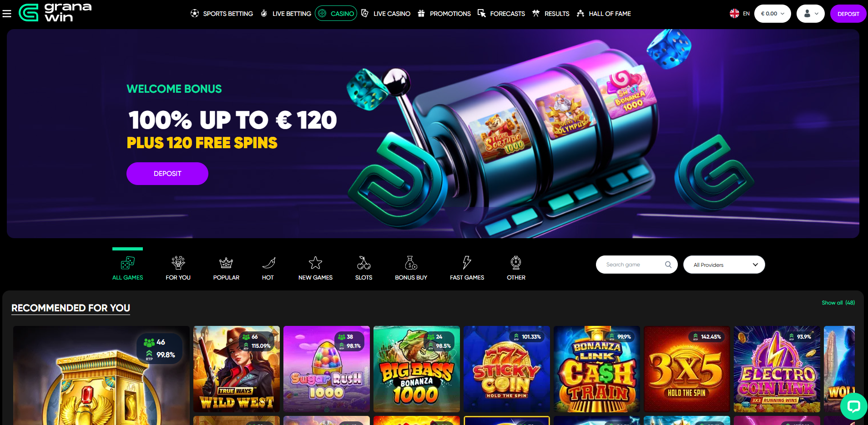Go to the Live Casino tab
Image resolution: width=868 pixels, height=425 pixels.
click(386, 14)
